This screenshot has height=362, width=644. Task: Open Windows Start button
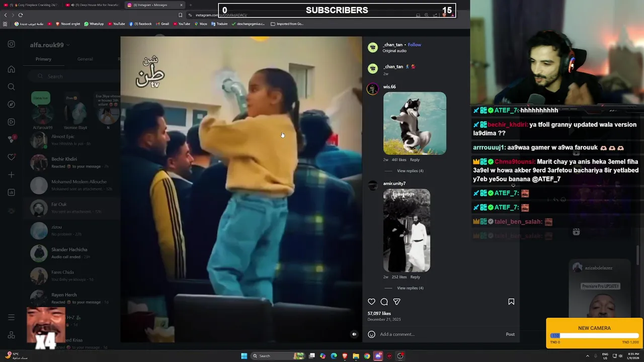tap(244, 356)
